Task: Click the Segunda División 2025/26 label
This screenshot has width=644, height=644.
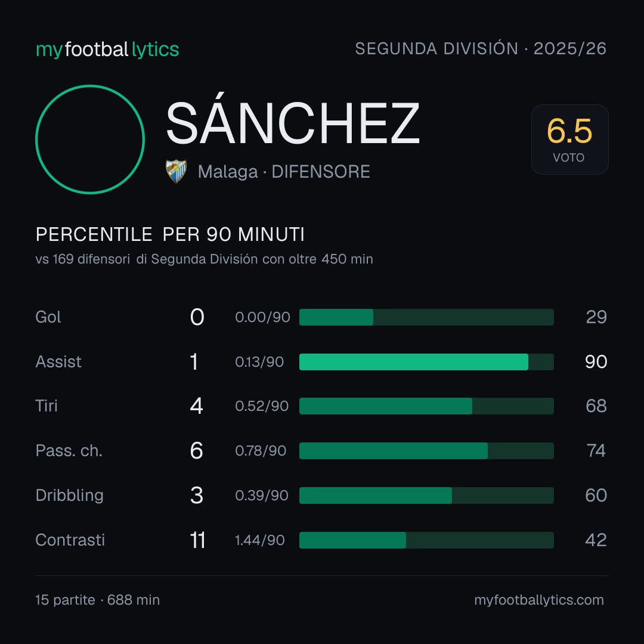Action: click(x=481, y=48)
